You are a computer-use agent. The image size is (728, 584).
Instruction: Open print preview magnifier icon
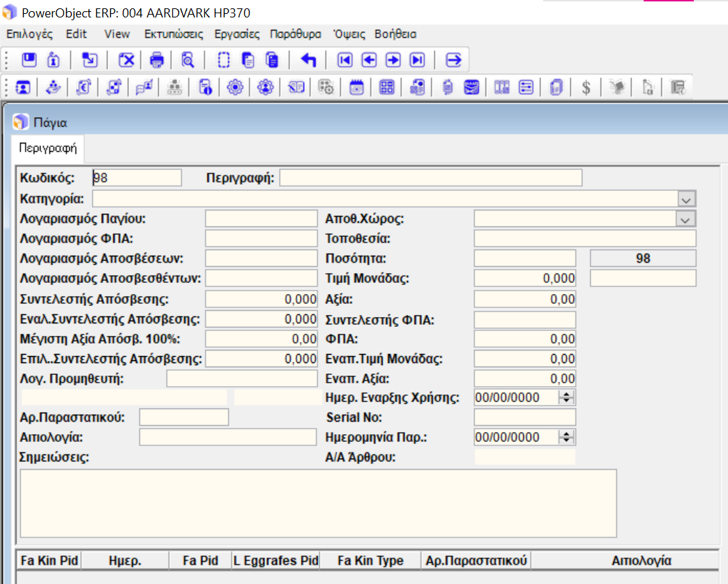click(188, 60)
